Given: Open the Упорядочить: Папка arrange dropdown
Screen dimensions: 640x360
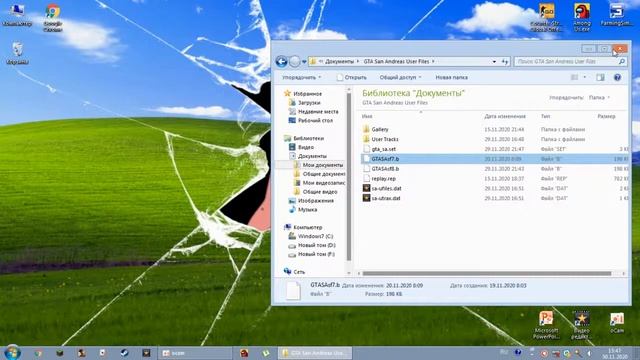Looking at the screenshot, I should pos(599,98).
